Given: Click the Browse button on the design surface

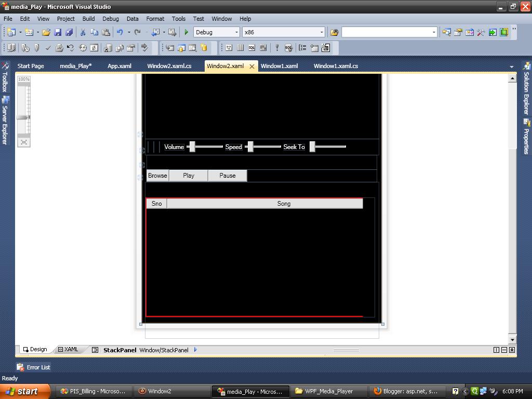Looking at the screenshot, I should pyautogui.click(x=157, y=176).
